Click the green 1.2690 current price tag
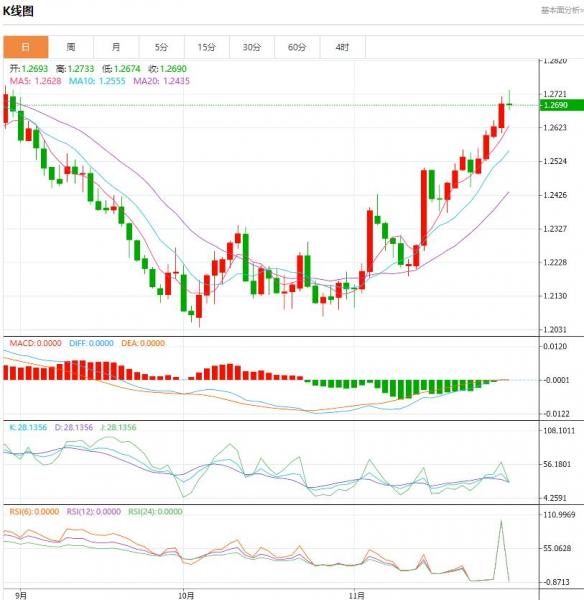This screenshot has height=600, width=584. click(x=561, y=105)
